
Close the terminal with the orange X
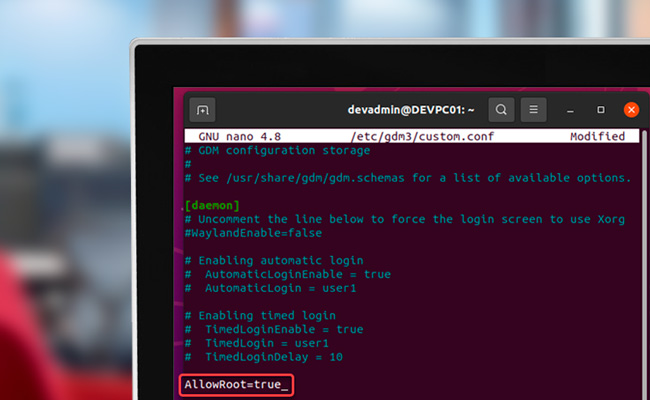click(631, 110)
